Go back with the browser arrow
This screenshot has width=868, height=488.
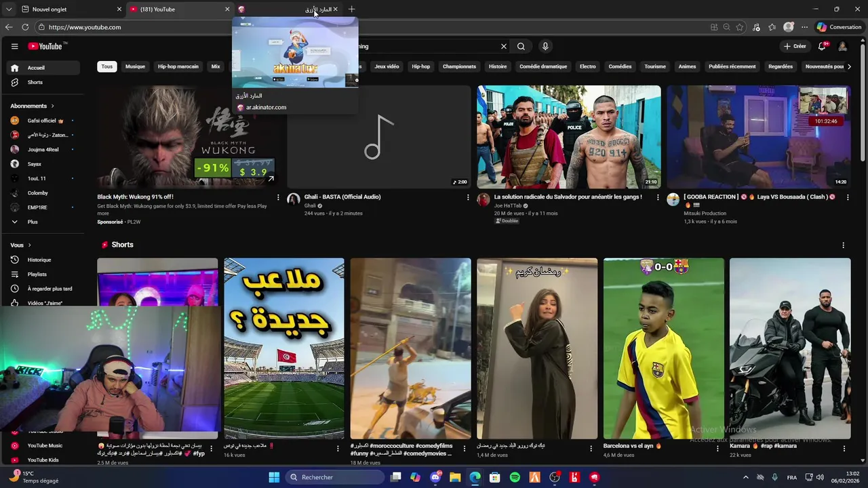(9, 27)
